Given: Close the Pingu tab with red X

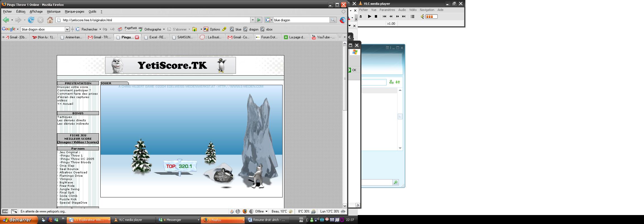Looking at the screenshot, I should [x=137, y=37].
